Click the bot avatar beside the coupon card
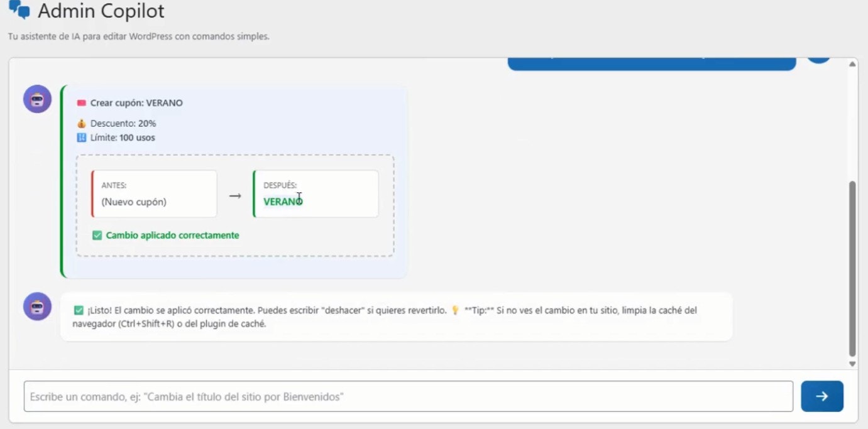This screenshot has width=868, height=429. pyautogui.click(x=37, y=99)
